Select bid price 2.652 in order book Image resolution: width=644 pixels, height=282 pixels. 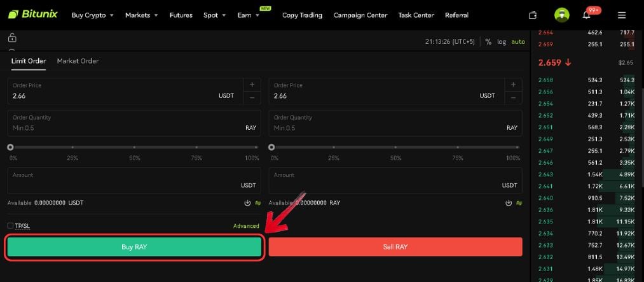pyautogui.click(x=545, y=115)
